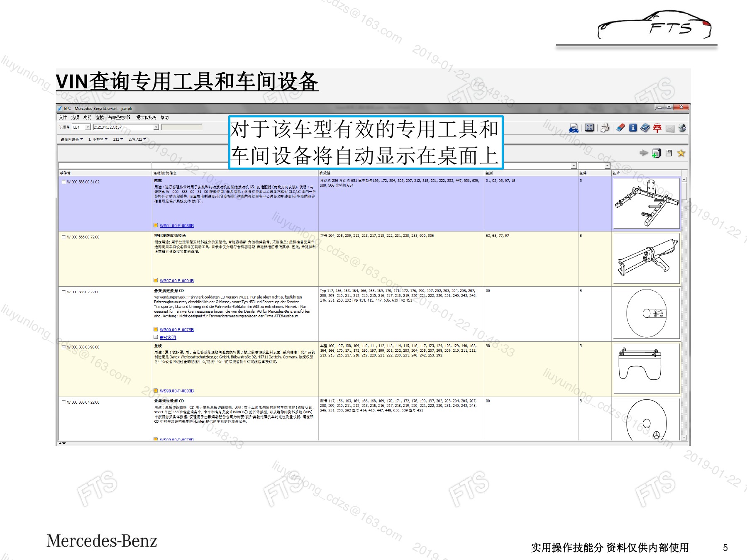Click the note icon beside 更改说明
Image resolution: width=747 pixels, height=560 pixels.
click(x=156, y=337)
